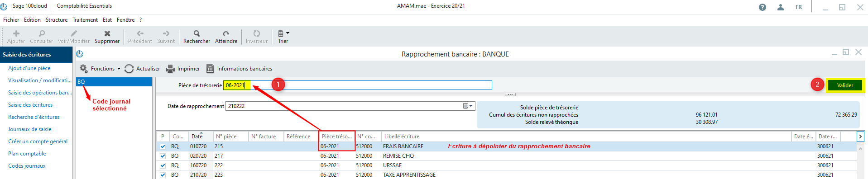The width and height of the screenshot is (868, 179).
Task: Open the Fonctions gear dropdown
Action: tap(100, 69)
